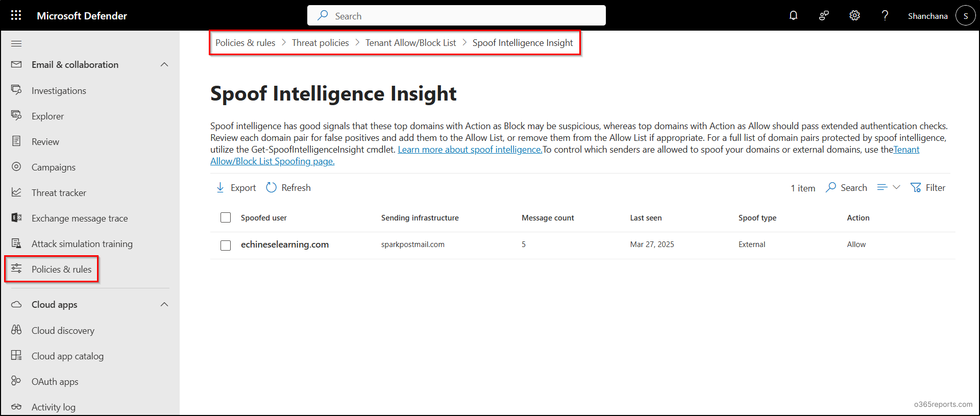Image resolution: width=980 pixels, height=416 pixels.
Task: Open the settings gear icon
Action: tap(854, 15)
